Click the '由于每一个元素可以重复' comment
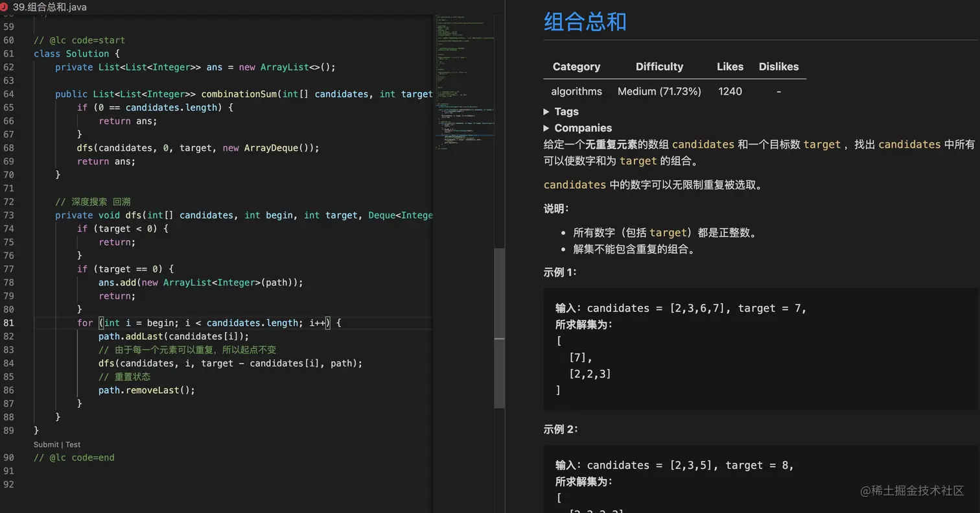980x513 pixels. coord(187,350)
